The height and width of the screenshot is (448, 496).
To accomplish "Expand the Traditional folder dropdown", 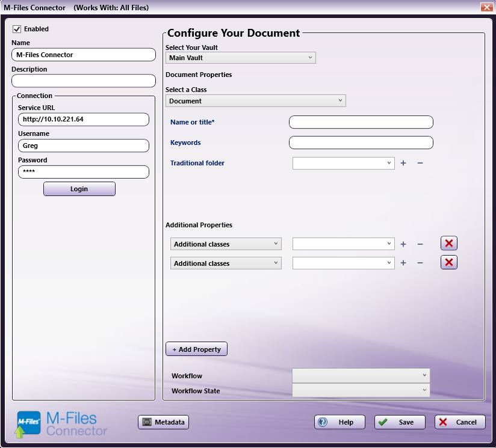I will [344, 163].
